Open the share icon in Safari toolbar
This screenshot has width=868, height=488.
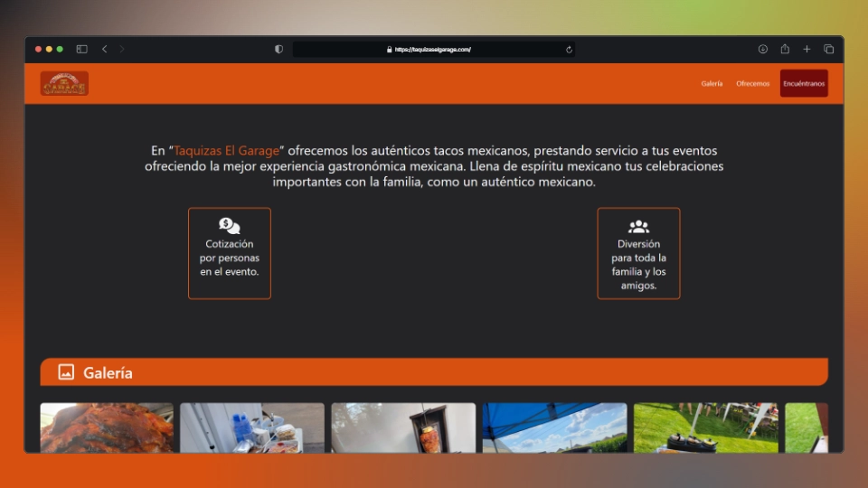[785, 49]
